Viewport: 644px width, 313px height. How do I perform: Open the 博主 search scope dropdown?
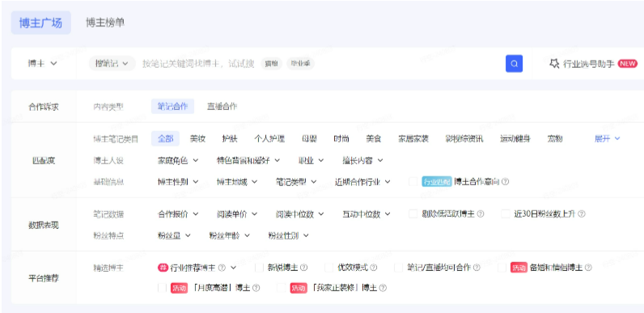coord(43,64)
